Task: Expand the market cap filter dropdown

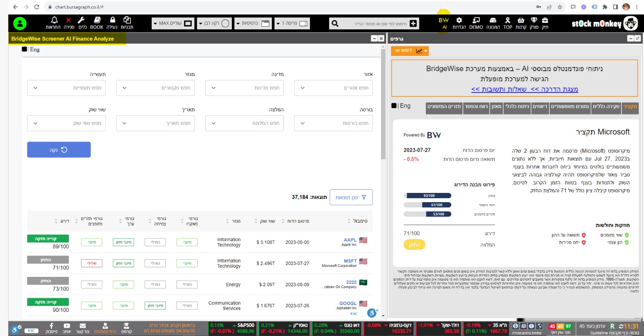Action: [66, 123]
